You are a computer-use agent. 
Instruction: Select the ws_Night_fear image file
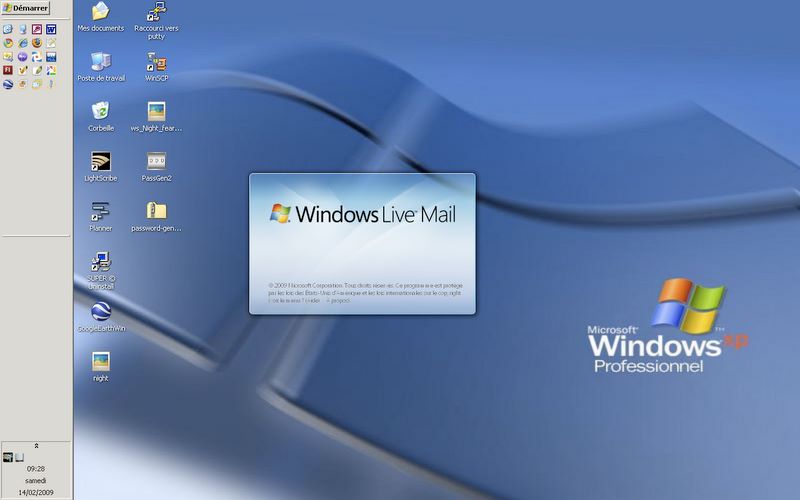click(x=156, y=117)
